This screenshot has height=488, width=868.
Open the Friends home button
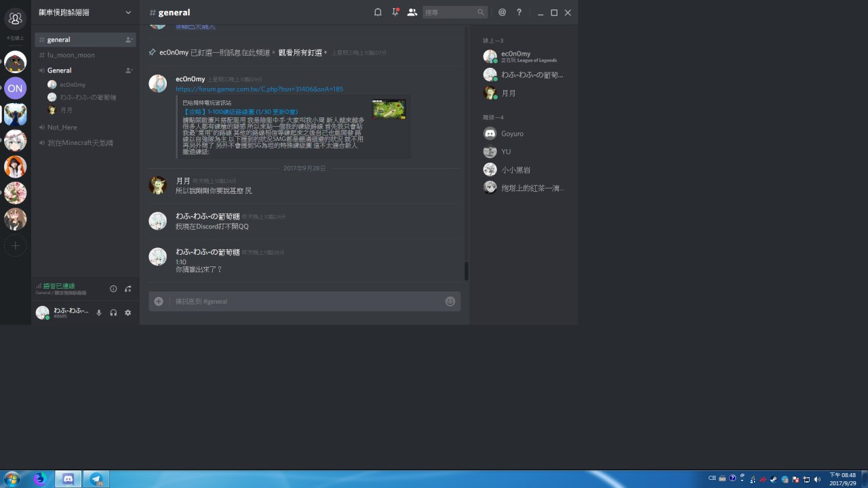pyautogui.click(x=15, y=19)
